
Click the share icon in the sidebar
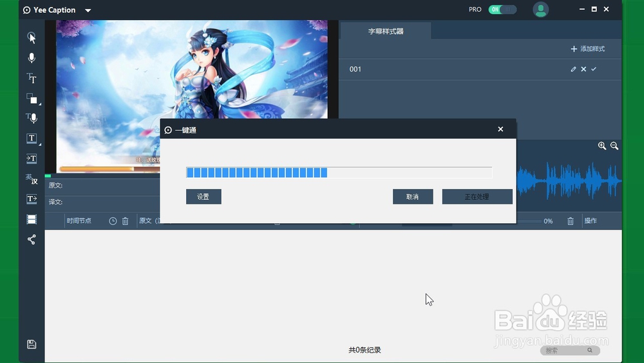[32, 239]
